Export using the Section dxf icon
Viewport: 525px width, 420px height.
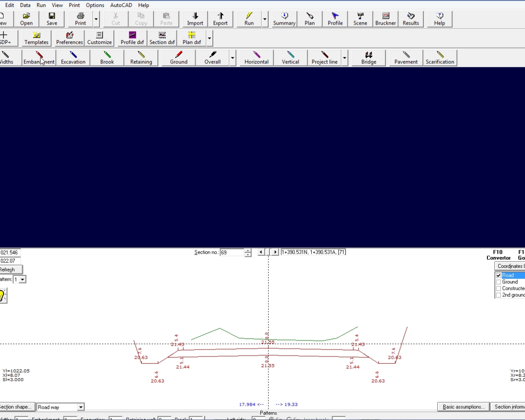point(162,38)
